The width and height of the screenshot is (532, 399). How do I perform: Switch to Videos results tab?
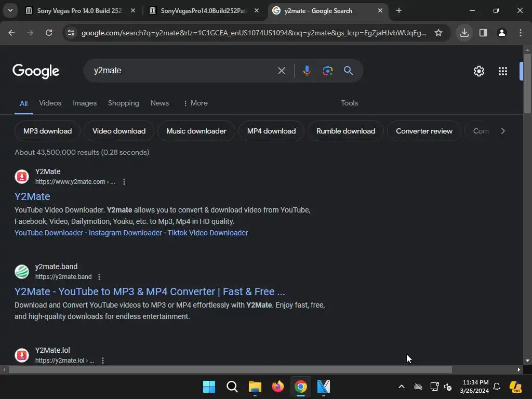(50, 103)
